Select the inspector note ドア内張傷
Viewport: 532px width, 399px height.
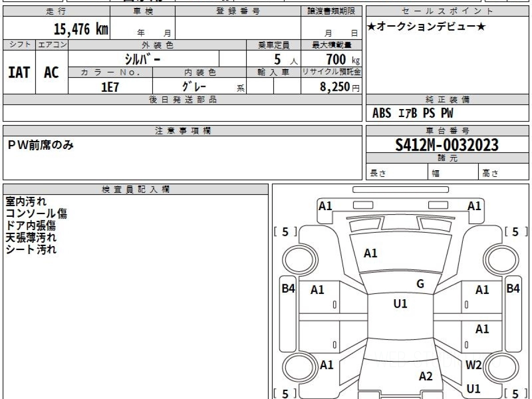pyautogui.click(x=31, y=226)
